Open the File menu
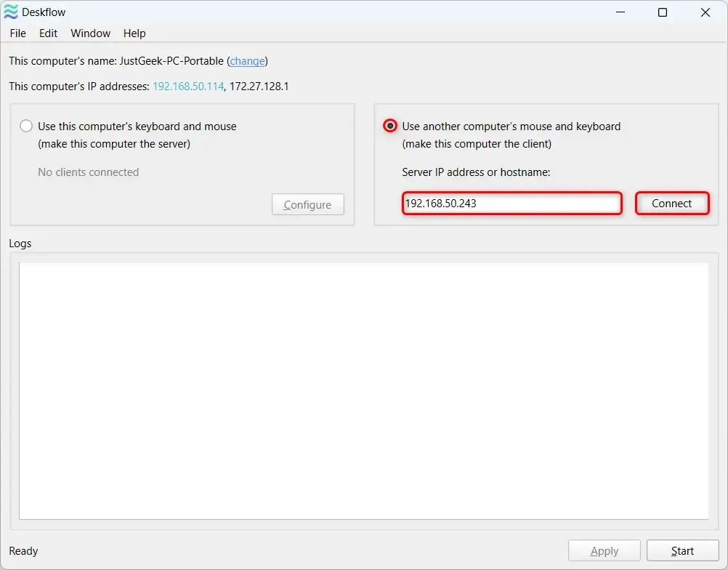The width and height of the screenshot is (728, 570). [x=17, y=33]
